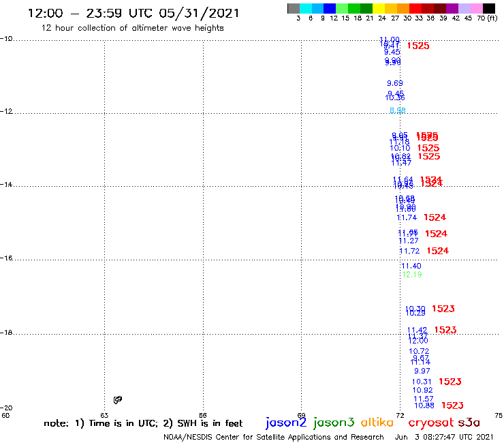Click the wave height value 10.92
The width and height of the screenshot is (504, 443).
(423, 391)
